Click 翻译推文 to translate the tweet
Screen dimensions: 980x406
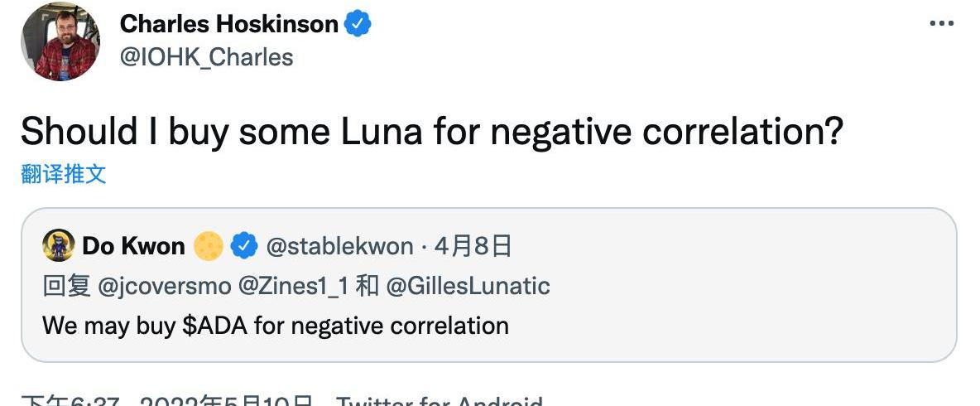coord(64,174)
